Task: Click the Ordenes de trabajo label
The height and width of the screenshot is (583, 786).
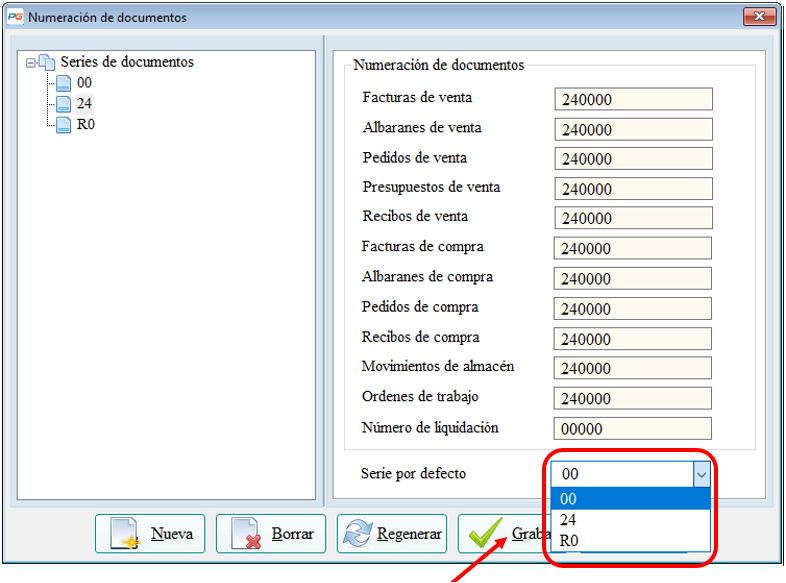Action: click(x=420, y=397)
